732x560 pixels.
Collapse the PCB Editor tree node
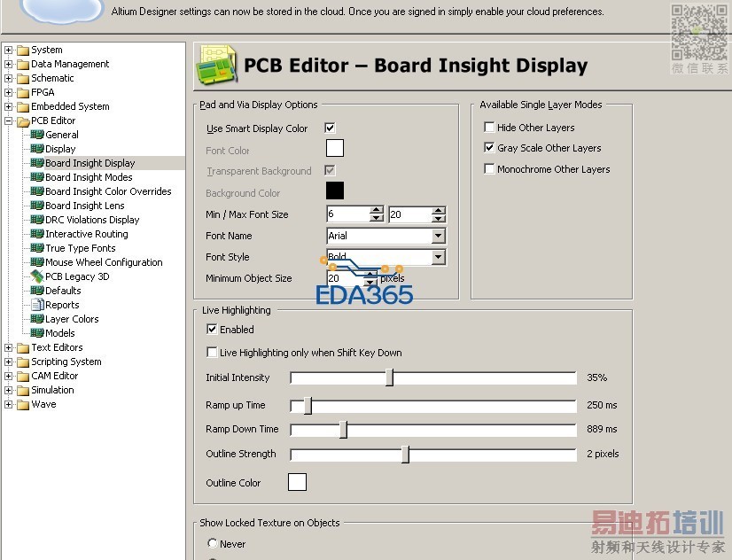[8, 121]
